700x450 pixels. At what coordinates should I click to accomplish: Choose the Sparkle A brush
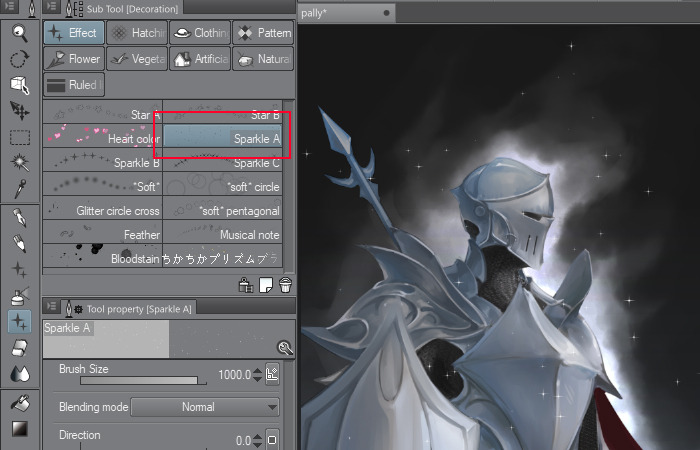tap(223, 136)
